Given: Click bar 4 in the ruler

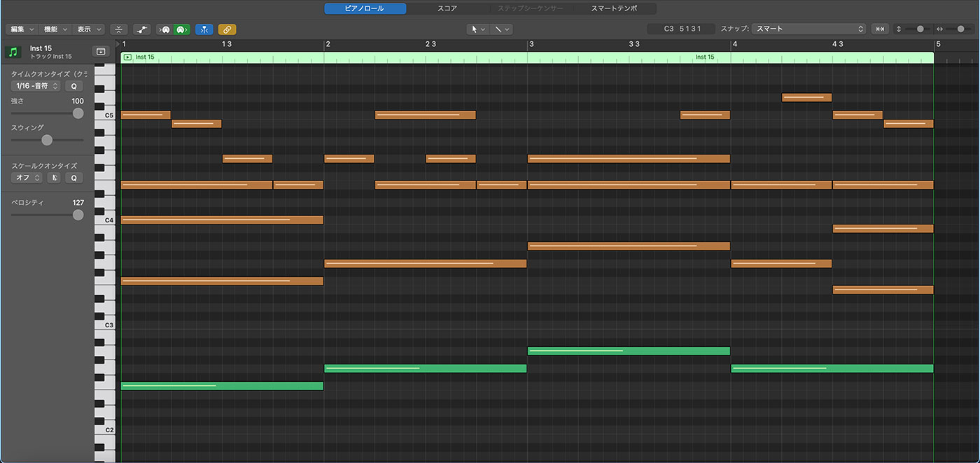Looking at the screenshot, I should [735, 44].
